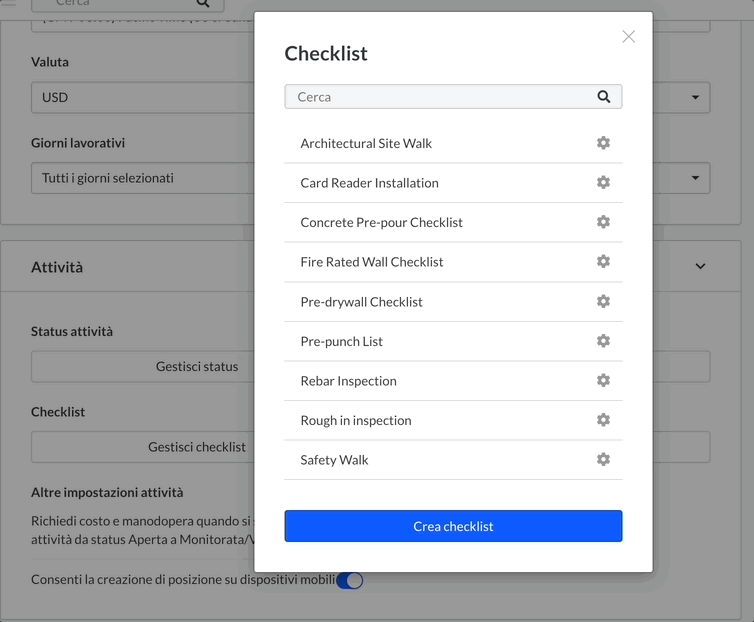Toggle position creation on mobile devices switch
The image size is (754, 622).
pyautogui.click(x=350, y=580)
